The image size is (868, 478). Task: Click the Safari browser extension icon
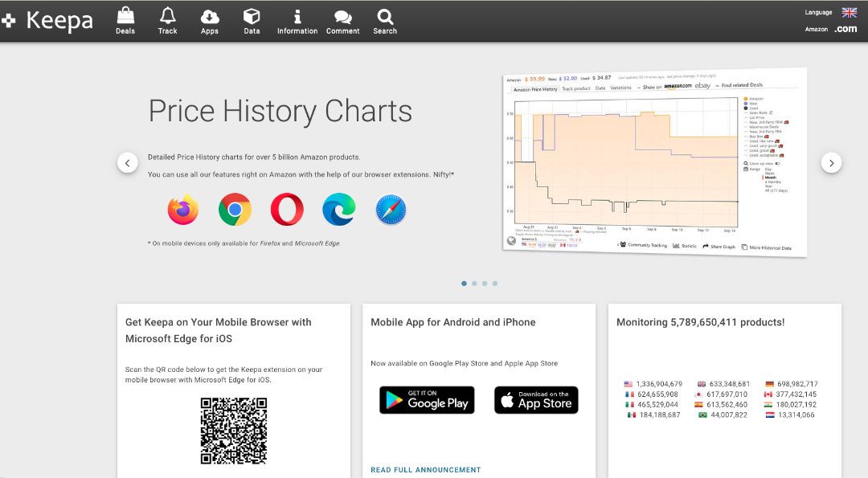pyautogui.click(x=391, y=210)
